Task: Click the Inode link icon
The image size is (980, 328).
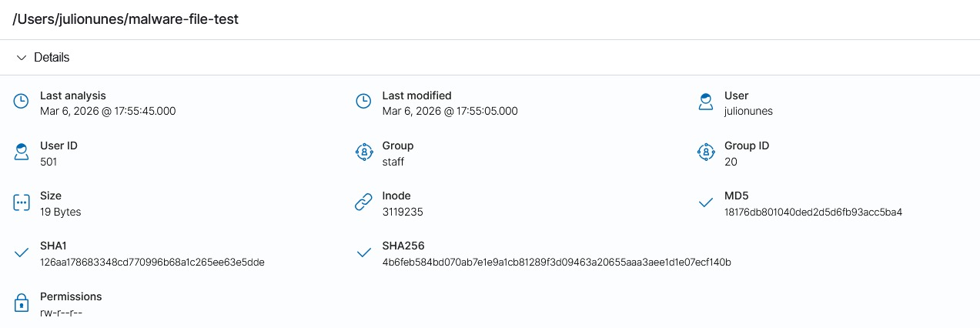Action: [363, 202]
